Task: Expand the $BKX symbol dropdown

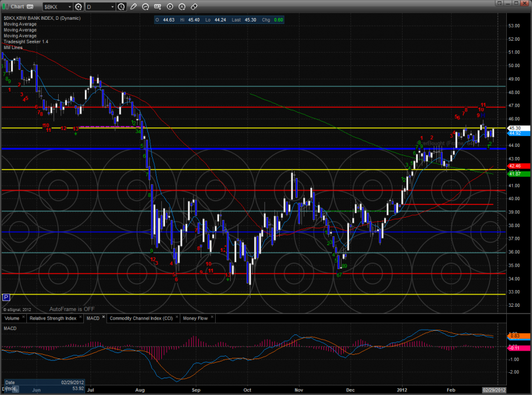Action: (69, 7)
